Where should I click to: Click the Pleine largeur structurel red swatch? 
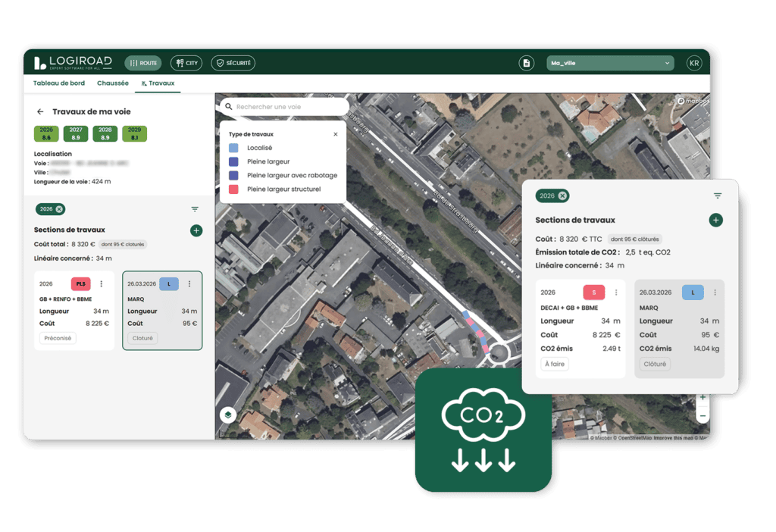click(233, 189)
